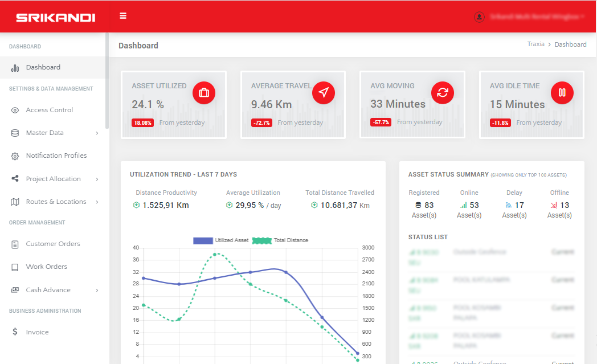Click the briefcase icon on Asset Utilized card
Image resolution: width=597 pixels, height=364 pixels.
[x=204, y=93]
